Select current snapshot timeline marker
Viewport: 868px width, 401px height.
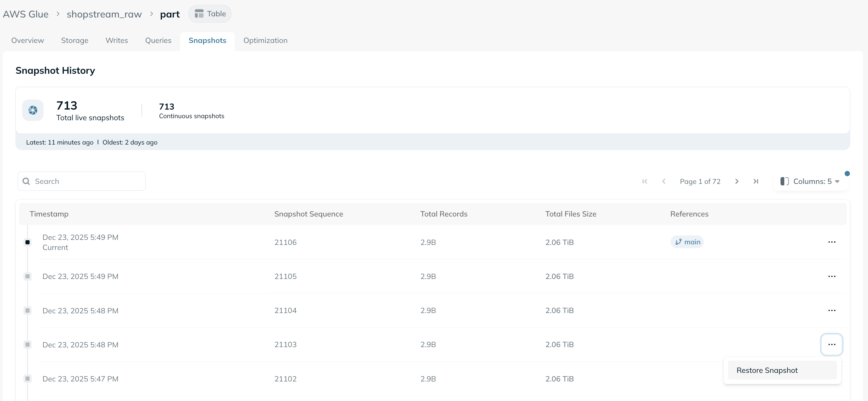click(x=28, y=242)
